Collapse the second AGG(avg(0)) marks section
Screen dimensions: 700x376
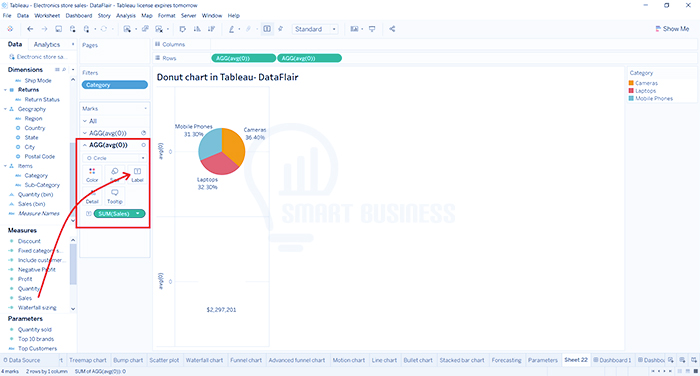(85, 145)
